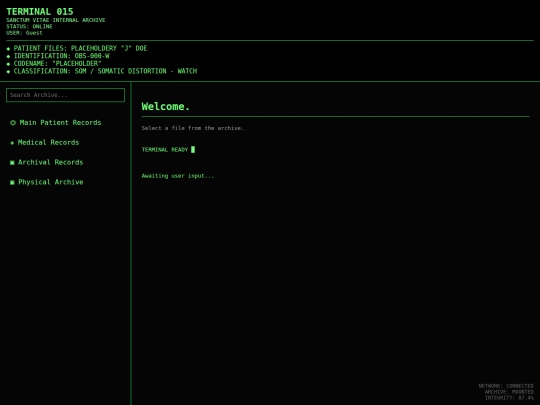The height and width of the screenshot is (405, 540).
Task: Click the CODENAME: "PLACEHOLDER" line
Action: click(54, 63)
